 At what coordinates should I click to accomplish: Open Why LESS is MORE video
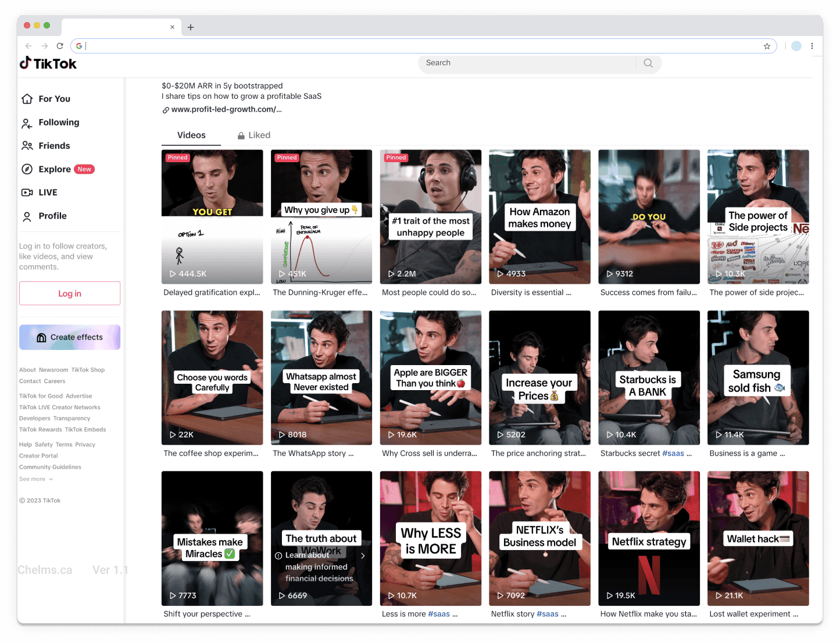point(431,538)
